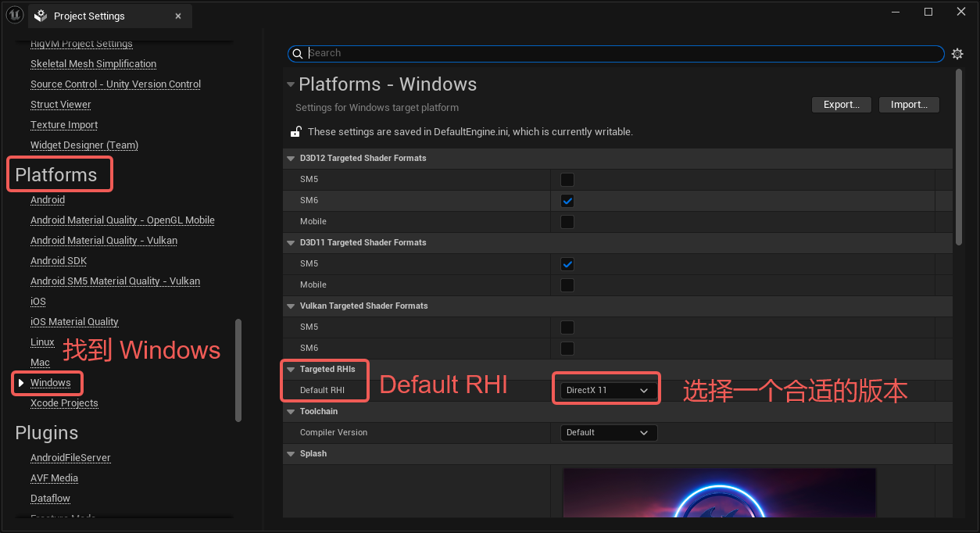Open RigVM Project Settings category
The image size is (980, 533).
click(x=81, y=44)
